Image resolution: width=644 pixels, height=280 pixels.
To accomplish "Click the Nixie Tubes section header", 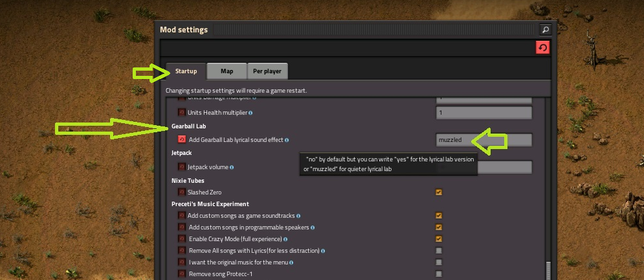I will (188, 180).
